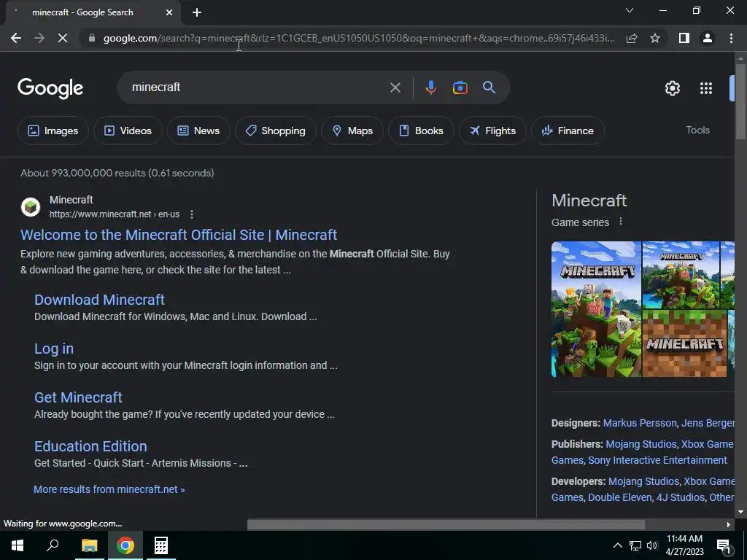Open the Get Minecraft sitelink
Image resolution: width=747 pixels, height=560 pixels.
click(x=78, y=397)
